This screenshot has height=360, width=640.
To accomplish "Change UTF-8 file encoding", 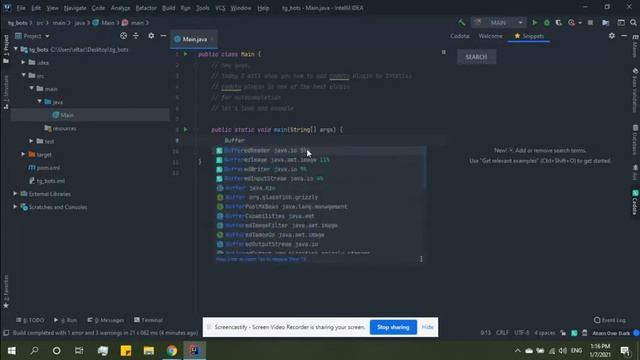I will 521,333.
